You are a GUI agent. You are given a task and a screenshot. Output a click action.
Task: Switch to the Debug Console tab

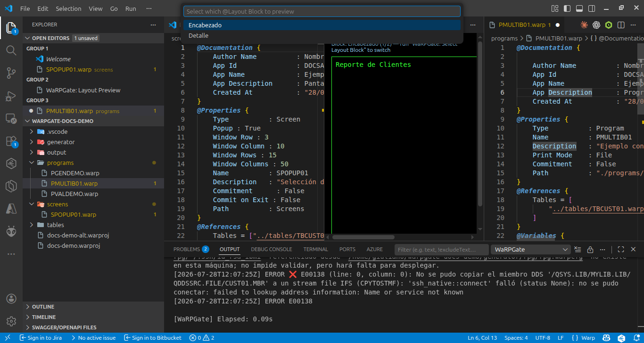coord(272,249)
